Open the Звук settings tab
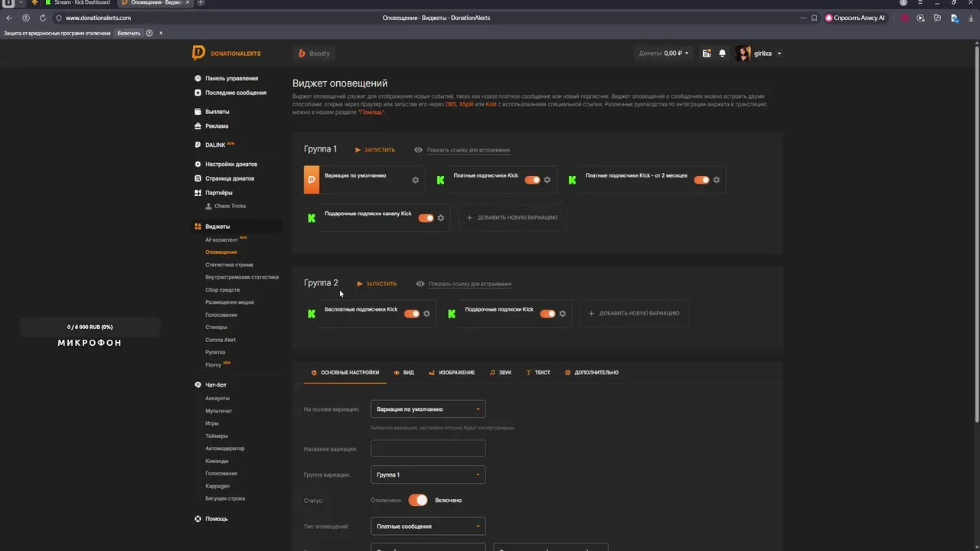Image resolution: width=980 pixels, height=551 pixels. 501,373
